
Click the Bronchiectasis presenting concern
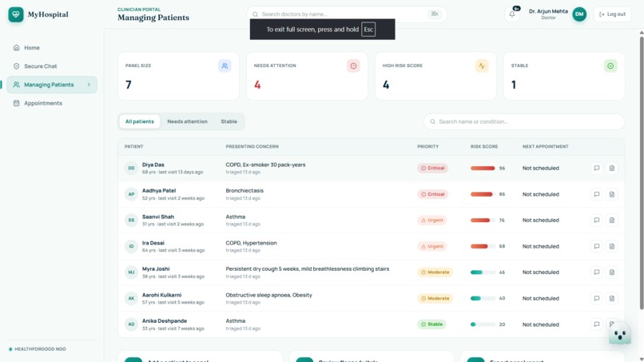[x=244, y=191]
